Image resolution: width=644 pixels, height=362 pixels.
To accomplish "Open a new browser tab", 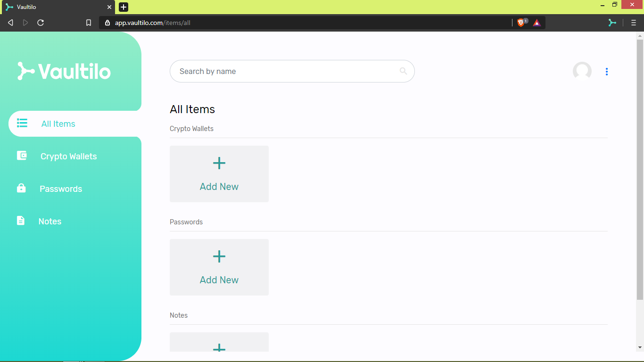I will [x=124, y=7].
